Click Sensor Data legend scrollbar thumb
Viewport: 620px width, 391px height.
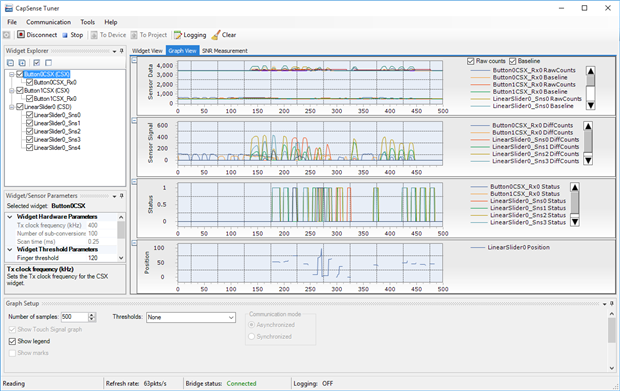[x=590, y=81]
